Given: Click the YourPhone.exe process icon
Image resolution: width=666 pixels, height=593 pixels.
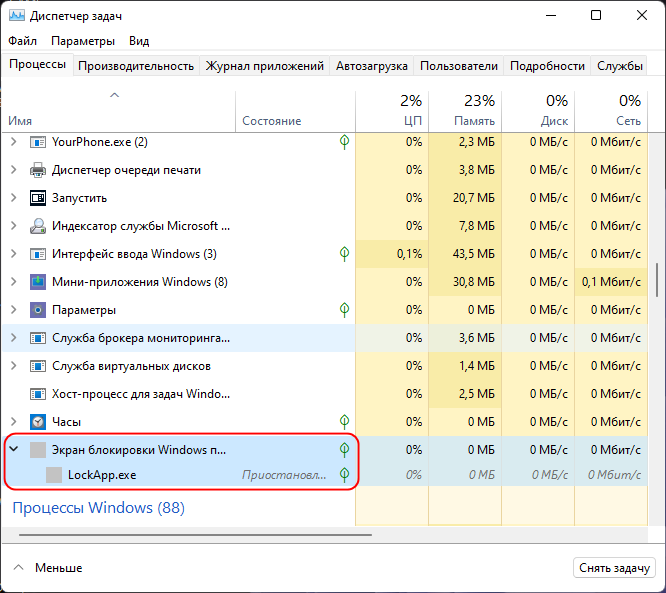Looking at the screenshot, I should click(x=38, y=142).
